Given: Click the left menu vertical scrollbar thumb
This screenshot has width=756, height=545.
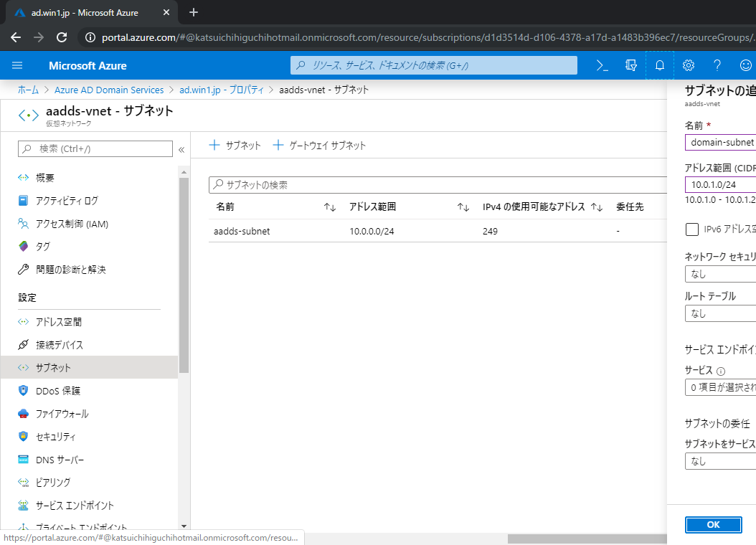Looking at the screenshot, I should [x=184, y=275].
